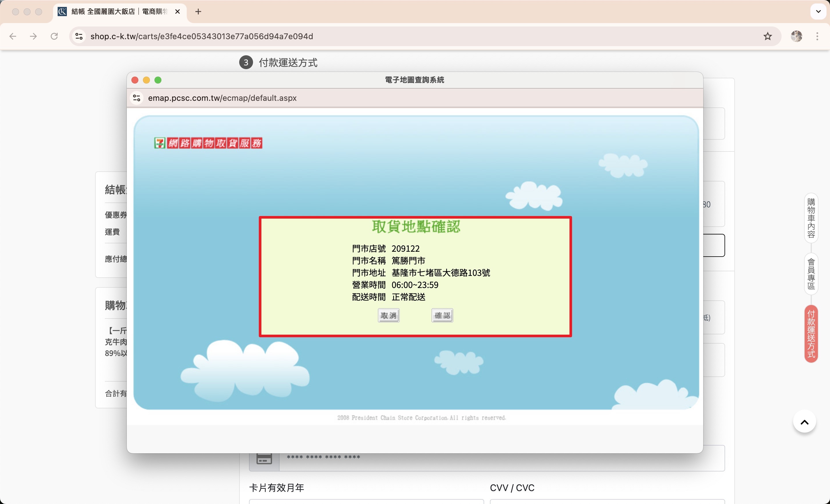Reload the checkout page
Screen dimensions: 830x504
[54, 36]
